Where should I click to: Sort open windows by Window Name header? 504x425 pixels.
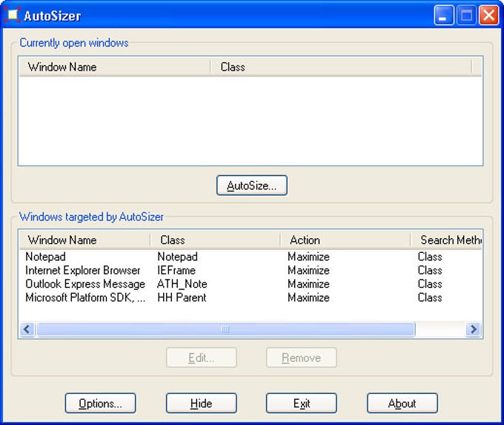click(115, 67)
